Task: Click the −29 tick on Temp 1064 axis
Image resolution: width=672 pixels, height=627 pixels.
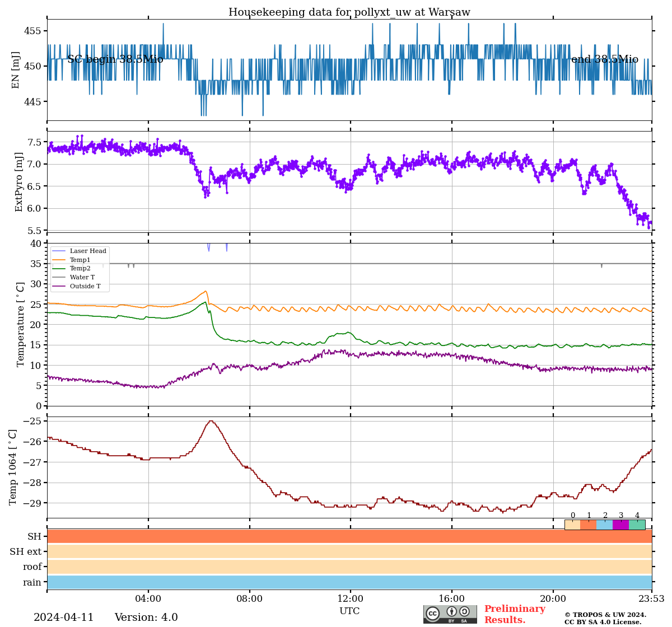Action: tap(32, 503)
